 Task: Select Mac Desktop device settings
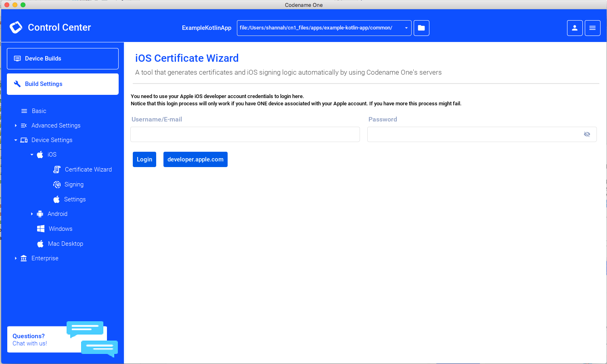point(65,244)
